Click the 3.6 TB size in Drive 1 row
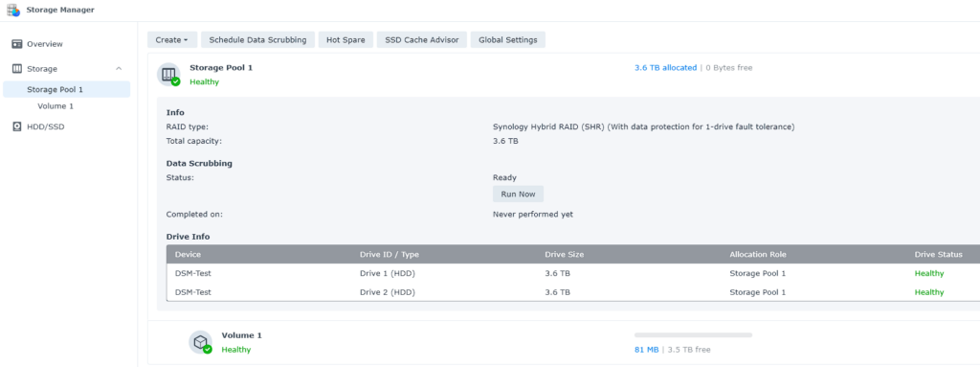Viewport: 980px width, 367px height. pos(558,273)
